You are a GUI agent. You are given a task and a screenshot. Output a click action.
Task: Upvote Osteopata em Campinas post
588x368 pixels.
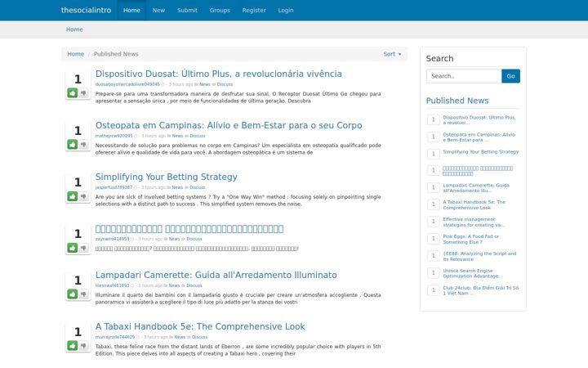pos(73,144)
